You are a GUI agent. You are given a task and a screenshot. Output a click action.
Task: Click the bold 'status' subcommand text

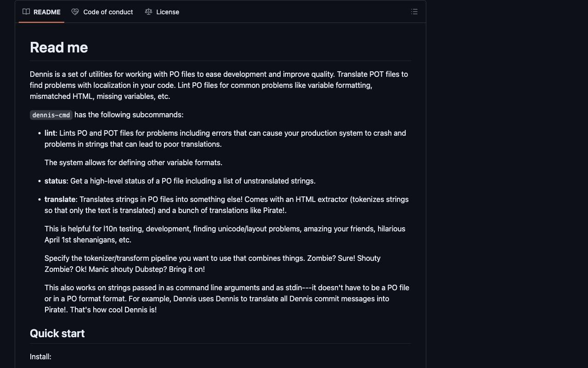coord(55,181)
